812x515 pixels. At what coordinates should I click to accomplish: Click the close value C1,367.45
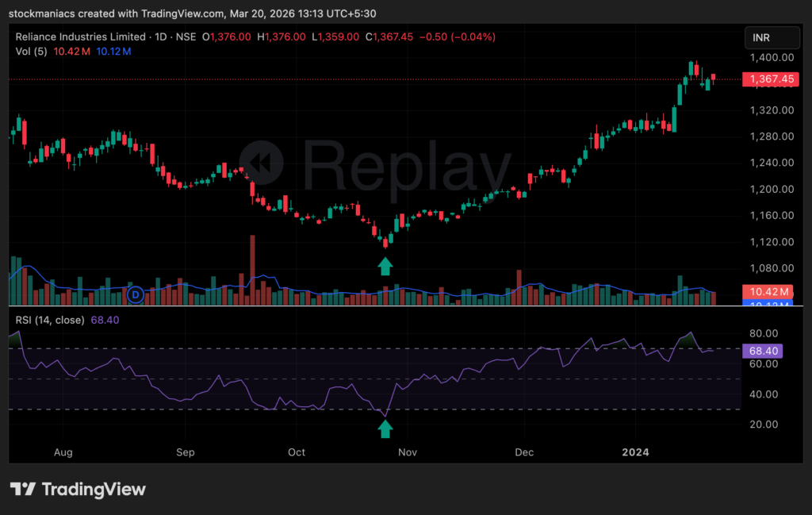(x=389, y=37)
